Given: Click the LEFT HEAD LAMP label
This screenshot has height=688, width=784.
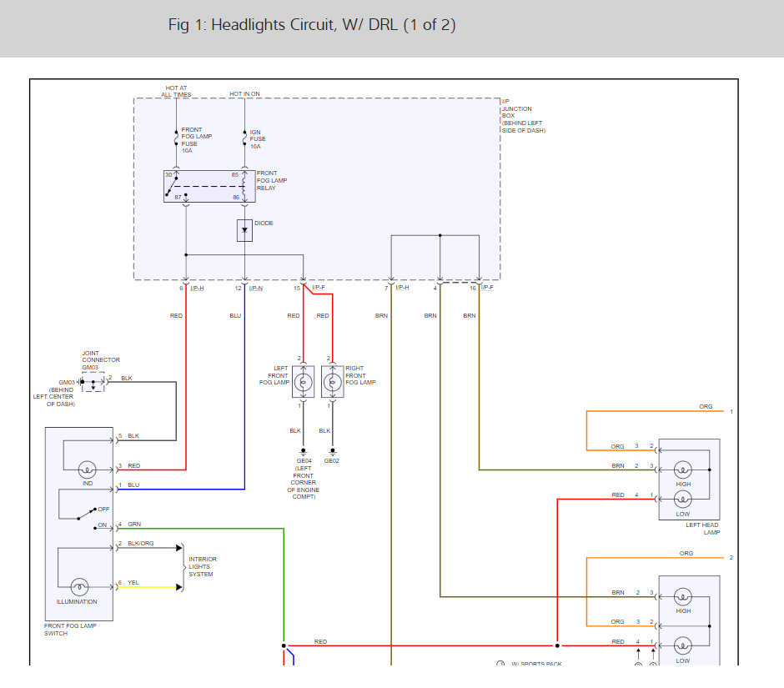Looking at the screenshot, I should tap(702, 529).
